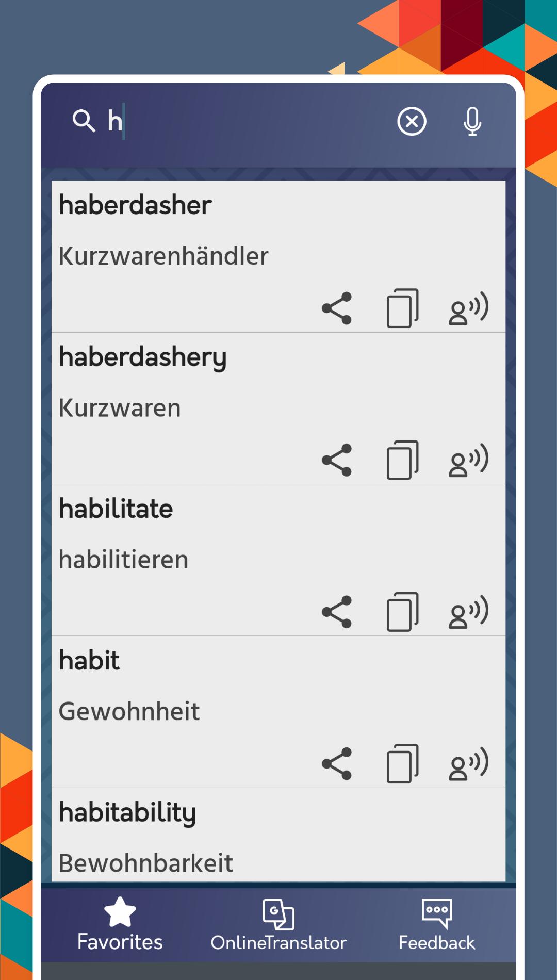This screenshot has height=980, width=557.
Task: Open the Feedback section
Action: [437, 925]
